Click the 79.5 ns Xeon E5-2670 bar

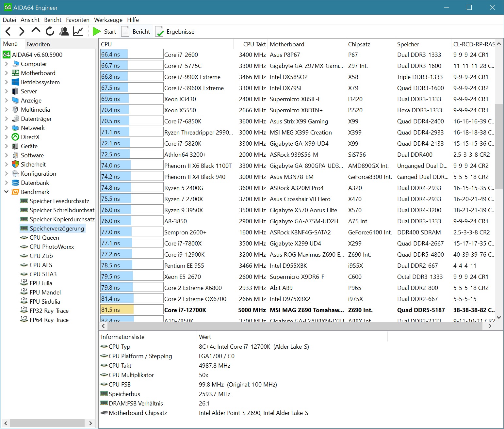click(x=132, y=277)
